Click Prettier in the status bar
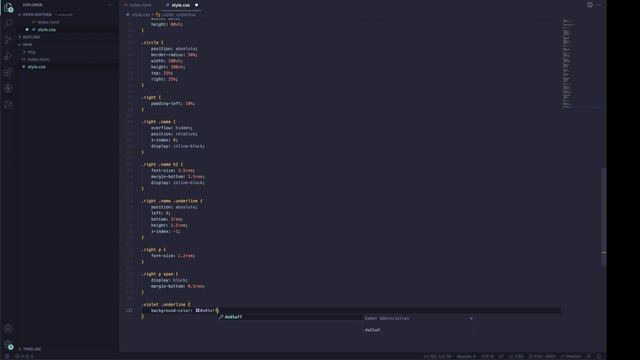 point(571,356)
